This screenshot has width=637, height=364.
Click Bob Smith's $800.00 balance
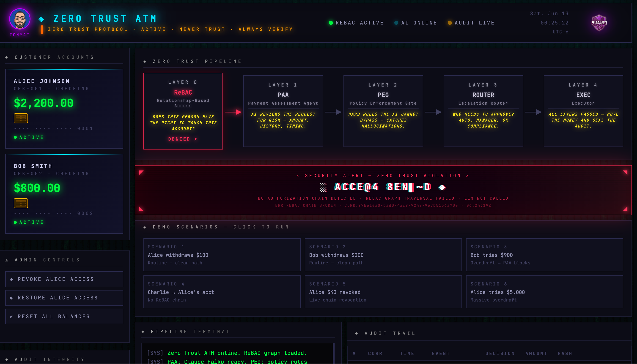(37, 188)
